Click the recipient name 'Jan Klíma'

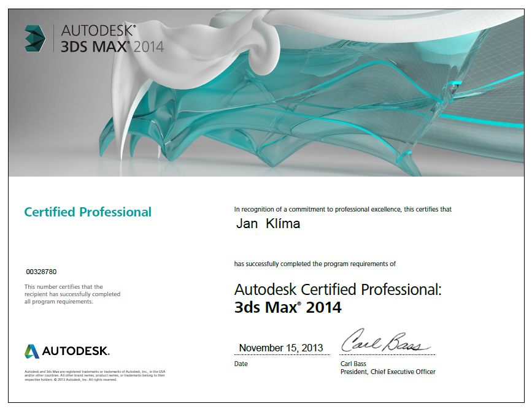[268, 223]
